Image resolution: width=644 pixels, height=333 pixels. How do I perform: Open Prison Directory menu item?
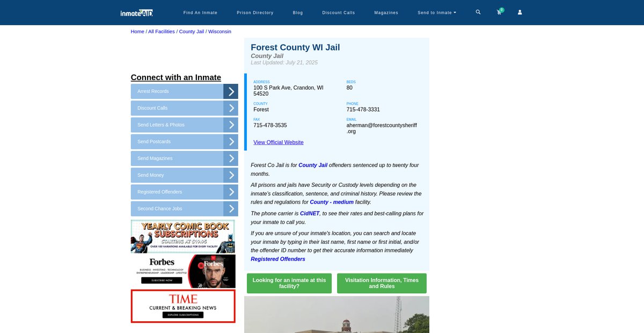pyautogui.click(x=255, y=12)
